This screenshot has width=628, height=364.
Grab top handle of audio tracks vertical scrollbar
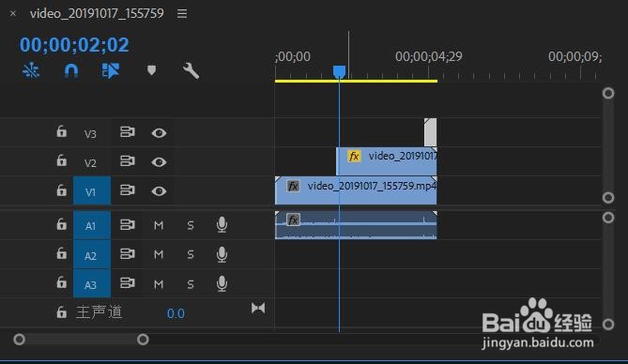click(608, 218)
